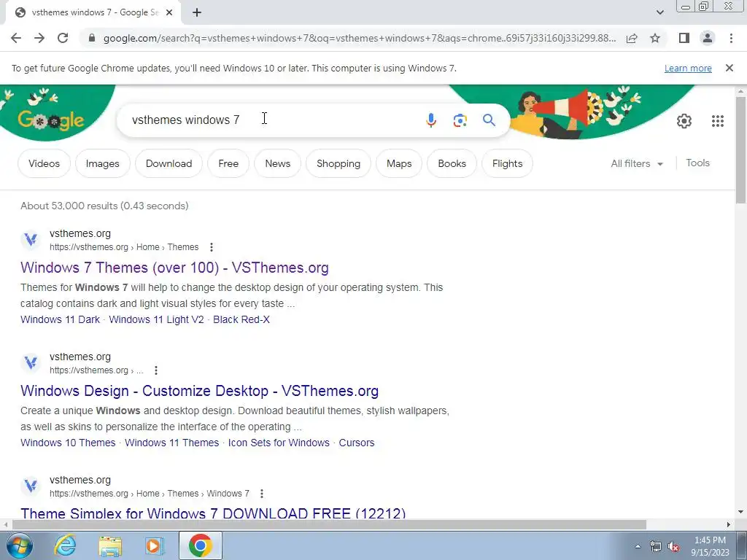Filter results by Videos
Screen dimensions: 747x560
[44, 163]
